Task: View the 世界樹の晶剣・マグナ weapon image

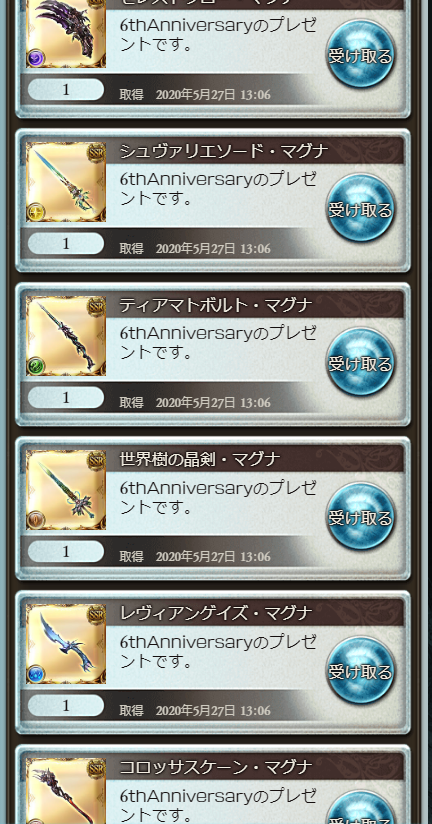Action: pyautogui.click(x=66, y=490)
